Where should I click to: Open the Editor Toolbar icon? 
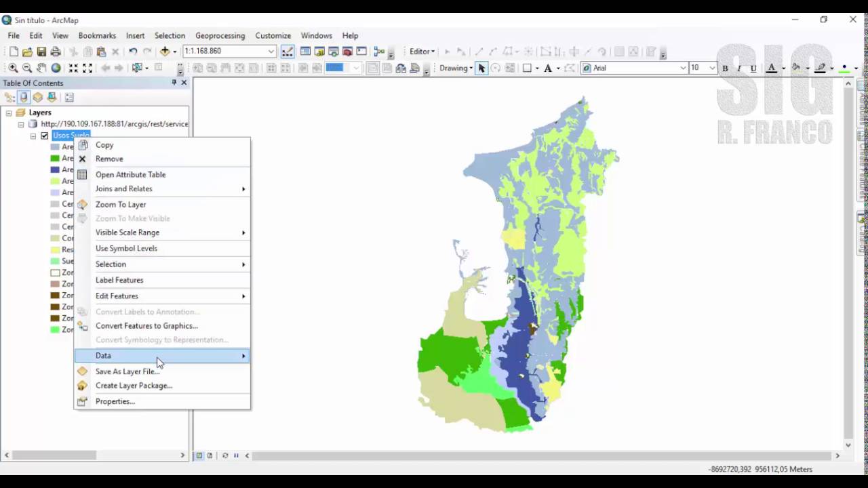(x=288, y=52)
